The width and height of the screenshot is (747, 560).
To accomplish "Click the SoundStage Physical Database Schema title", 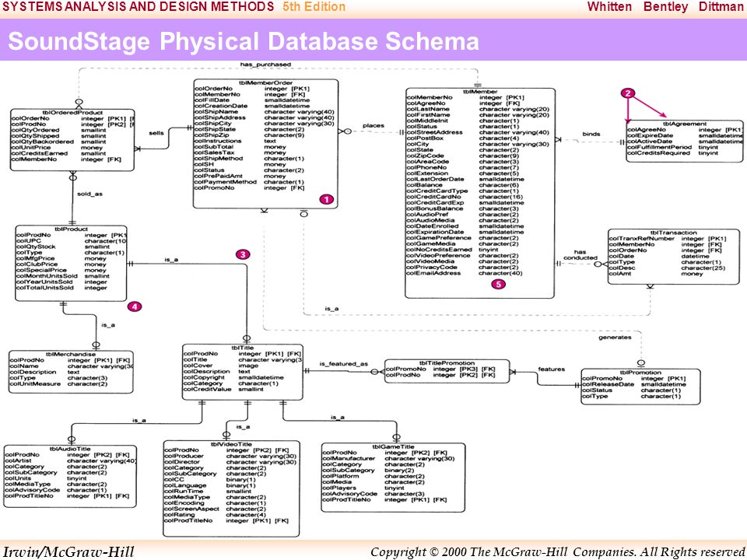I will pos(244,41).
